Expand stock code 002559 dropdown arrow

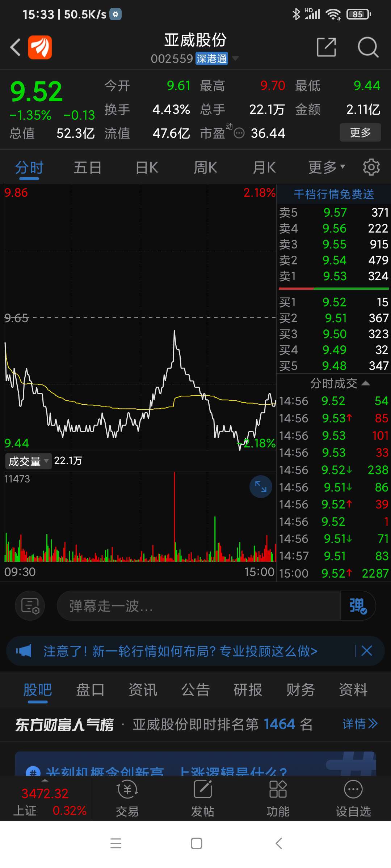click(235, 58)
